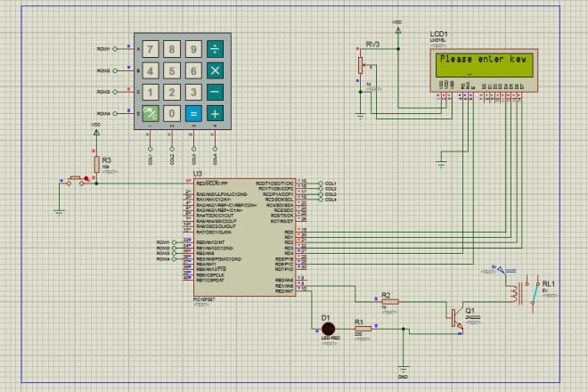Hit the minus key on the keypad
The height and width of the screenshot is (392, 588).
pyautogui.click(x=215, y=92)
